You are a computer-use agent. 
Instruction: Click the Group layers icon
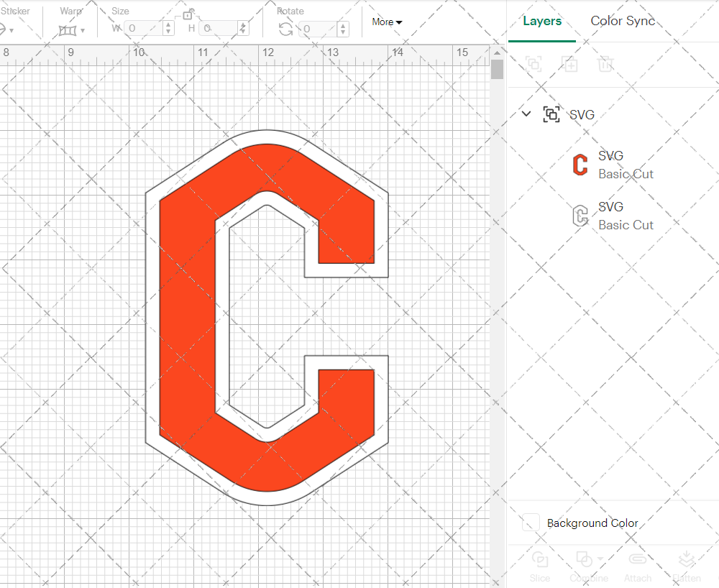533,64
